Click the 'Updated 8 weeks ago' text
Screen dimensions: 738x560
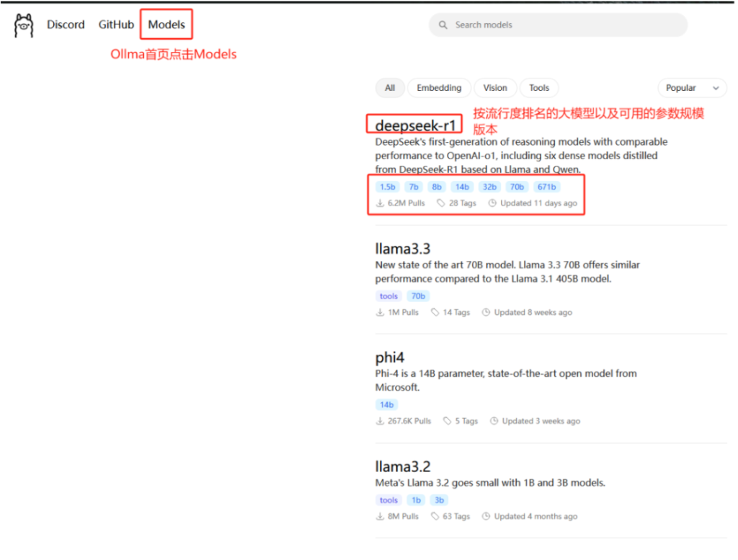533,313
